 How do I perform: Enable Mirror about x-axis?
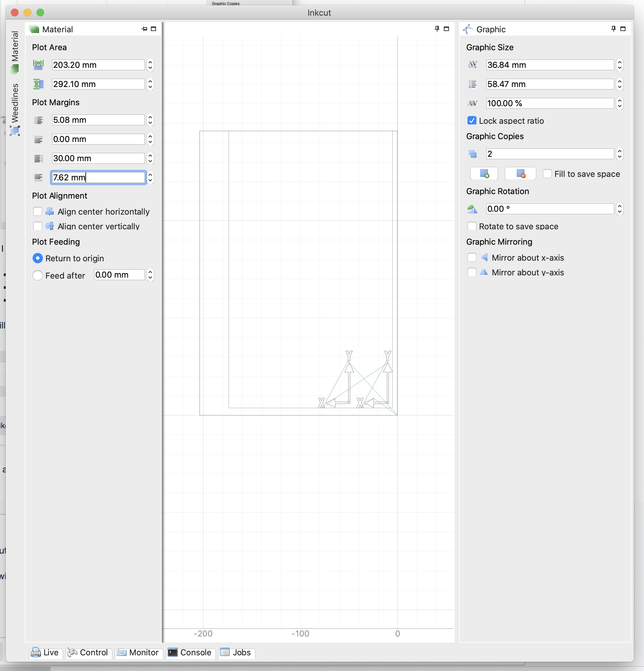472,257
